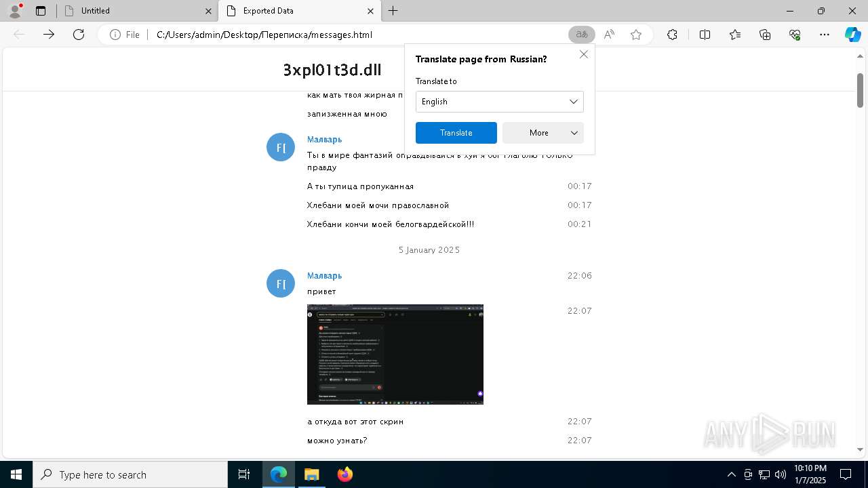The image size is (868, 488).
Task: Click the first Малварь sender name
Action: [x=324, y=140]
